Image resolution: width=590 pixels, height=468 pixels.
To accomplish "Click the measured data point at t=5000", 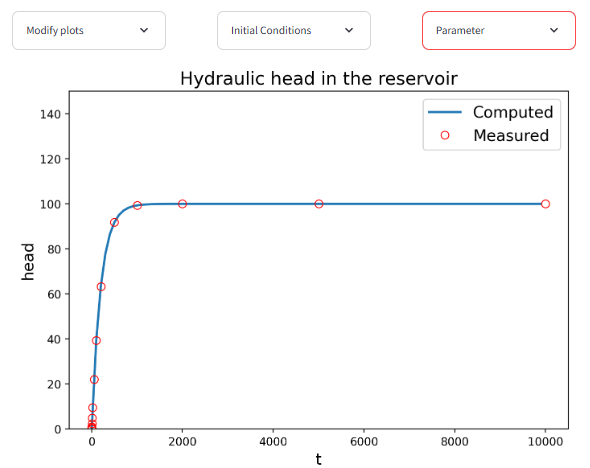I will click(319, 204).
